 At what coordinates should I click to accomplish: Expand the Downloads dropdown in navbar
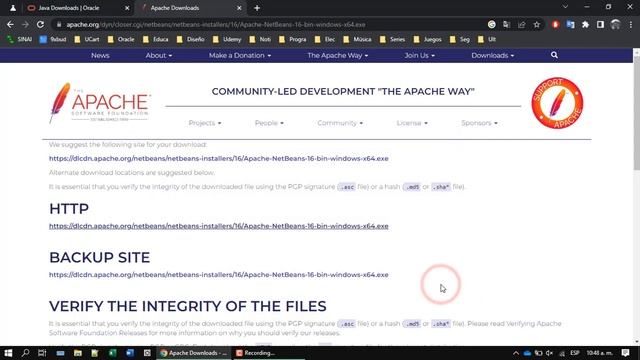(492, 55)
